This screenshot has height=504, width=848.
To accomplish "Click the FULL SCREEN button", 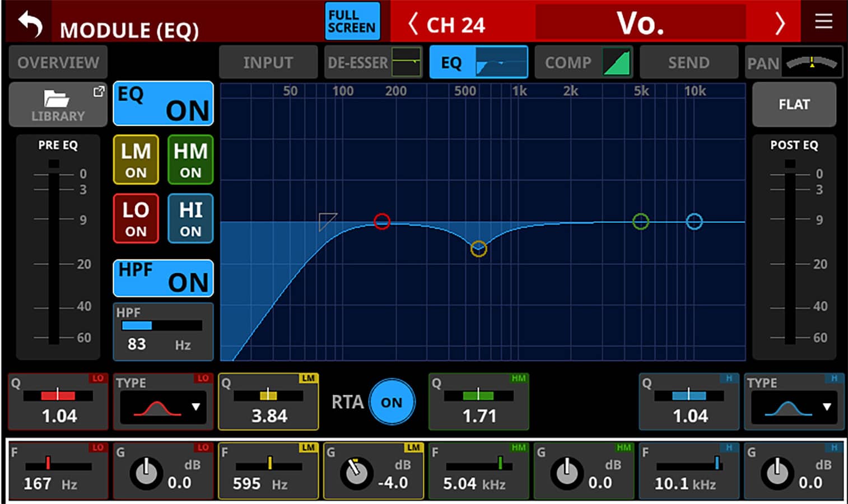I will 352,22.
